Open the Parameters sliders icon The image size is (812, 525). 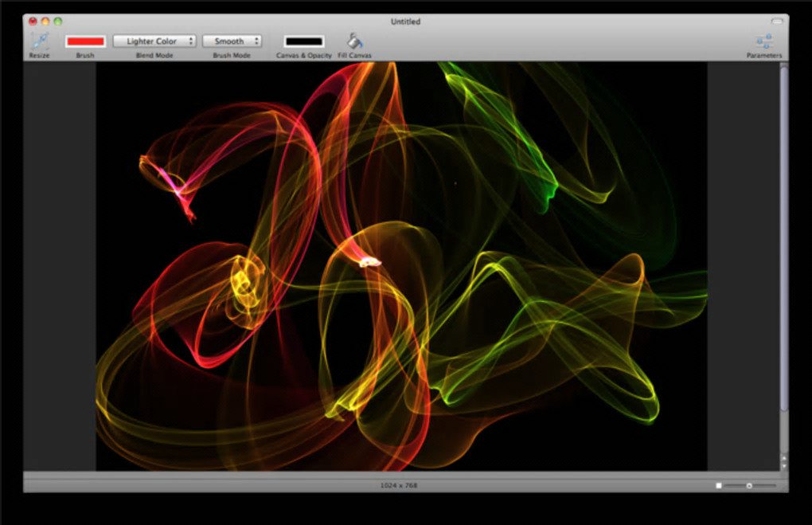(764, 41)
